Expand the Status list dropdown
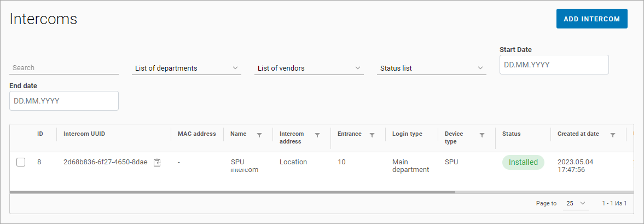The image size is (644, 224). [x=432, y=68]
